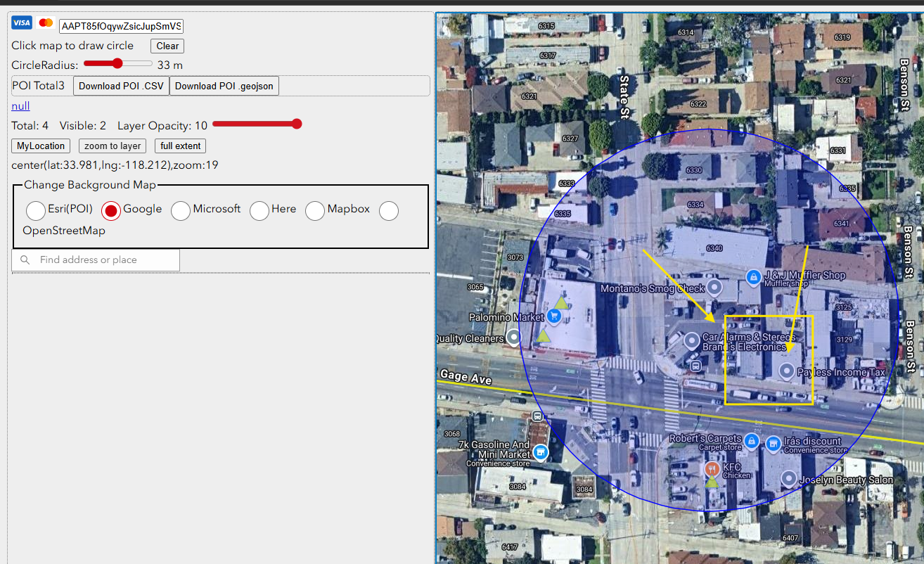Click the full extent button

point(181,146)
